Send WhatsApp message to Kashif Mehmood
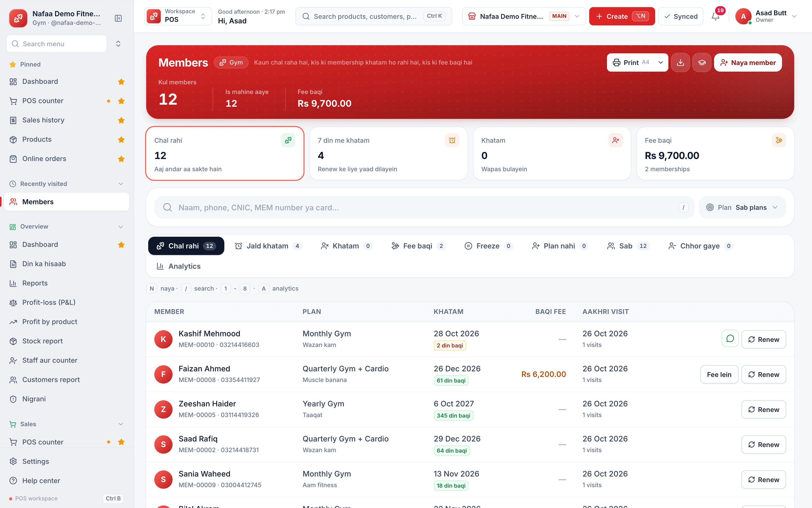Image resolution: width=812 pixels, height=508 pixels. [730, 339]
